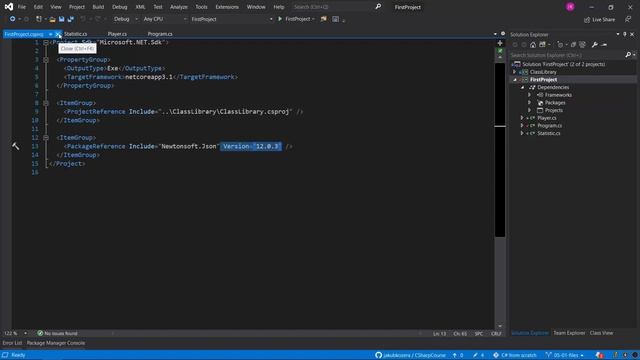
Task: Click Switch Views icon in Solution Explorer toolbar
Action: point(542,44)
